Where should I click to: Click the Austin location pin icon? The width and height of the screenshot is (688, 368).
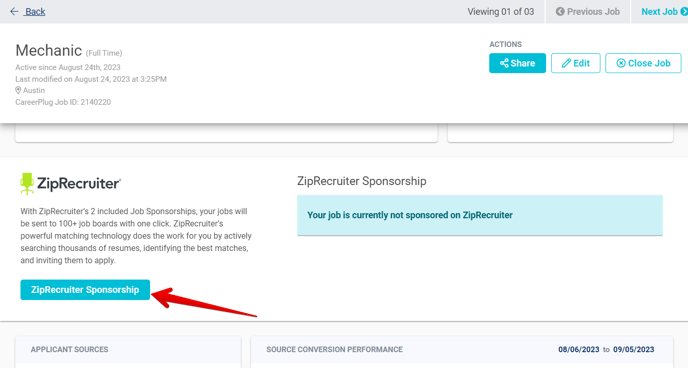(x=18, y=90)
